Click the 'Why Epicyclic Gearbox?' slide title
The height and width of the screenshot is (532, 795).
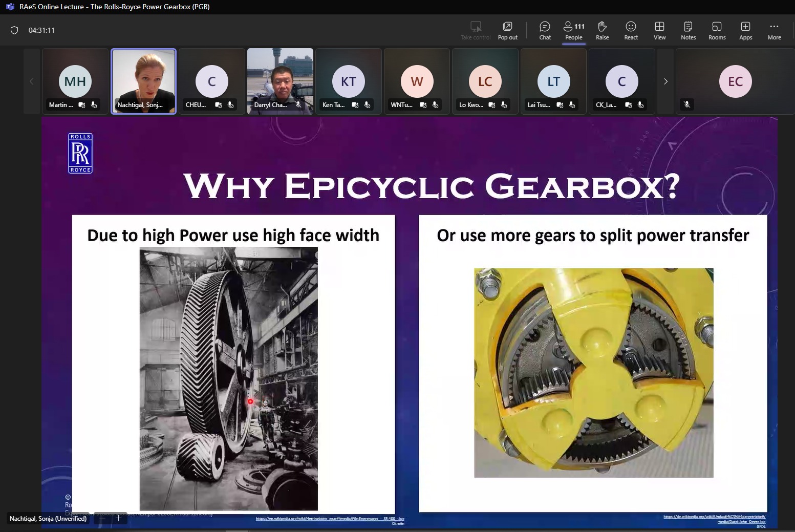[x=432, y=186]
